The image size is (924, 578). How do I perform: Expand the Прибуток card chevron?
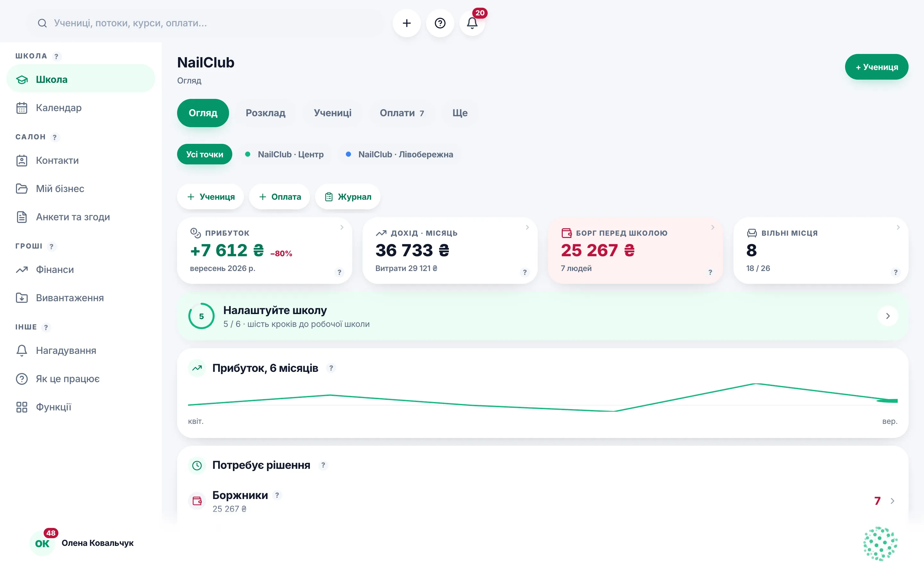(342, 227)
